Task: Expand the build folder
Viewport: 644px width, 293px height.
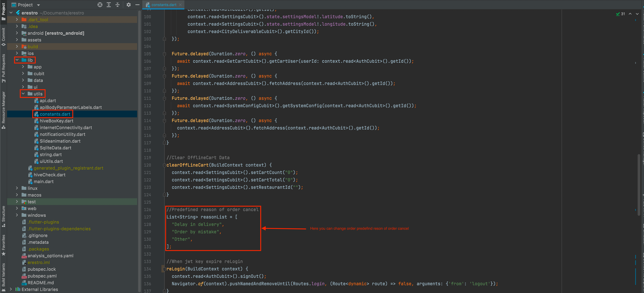Action: click(17, 46)
